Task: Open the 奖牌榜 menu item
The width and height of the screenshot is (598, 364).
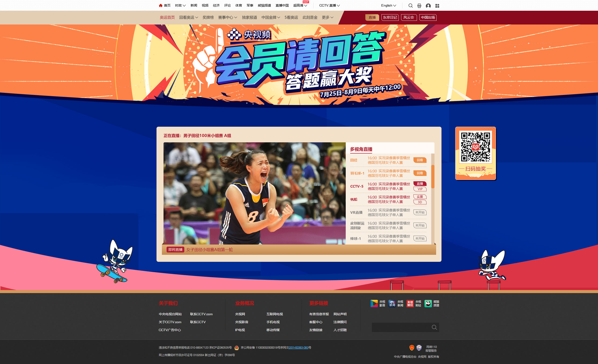Action: tap(208, 17)
